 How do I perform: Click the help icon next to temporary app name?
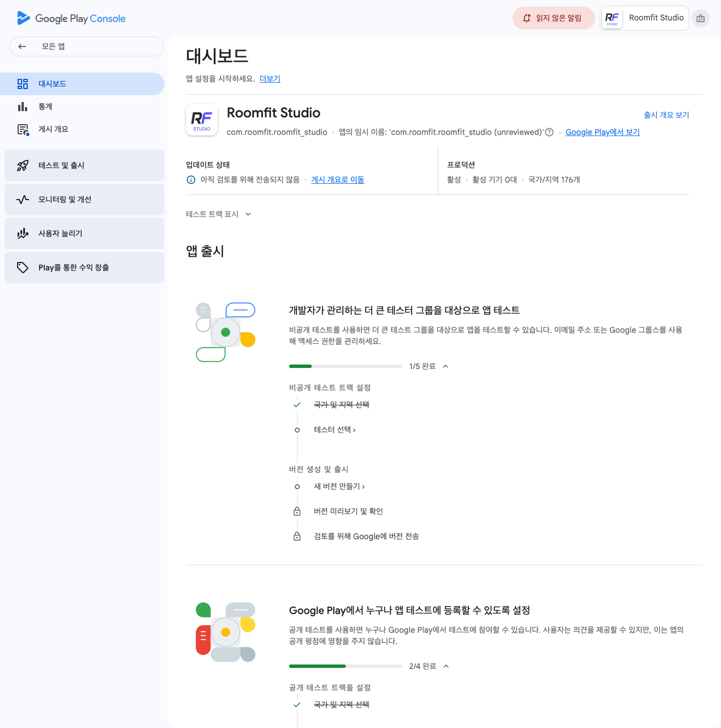pyautogui.click(x=549, y=132)
